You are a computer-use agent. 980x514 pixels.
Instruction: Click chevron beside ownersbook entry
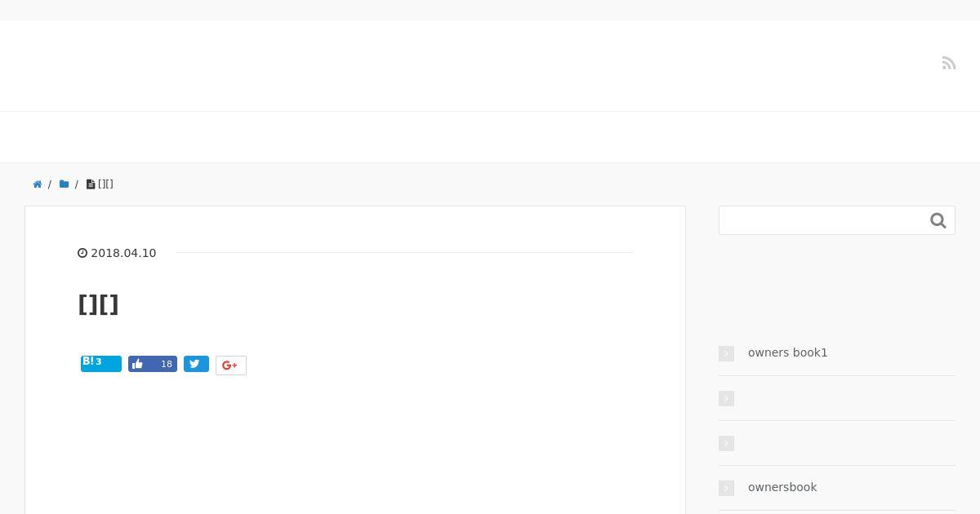[726, 488]
